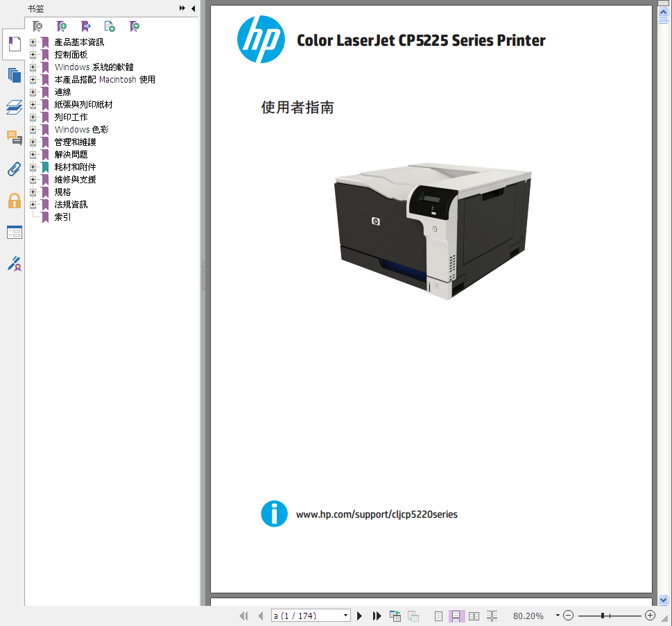Switch to continuous facing layout

(x=492, y=616)
